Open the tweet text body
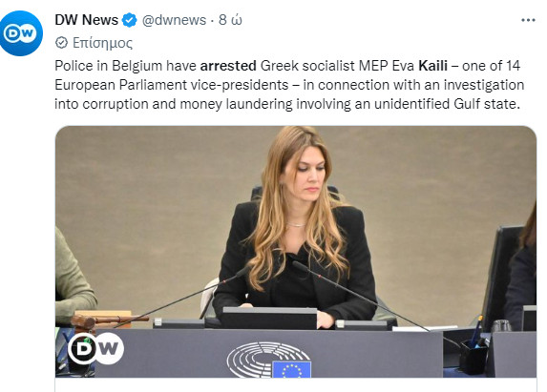Image resolution: width=547 pixels, height=392 pixels. 289,85
